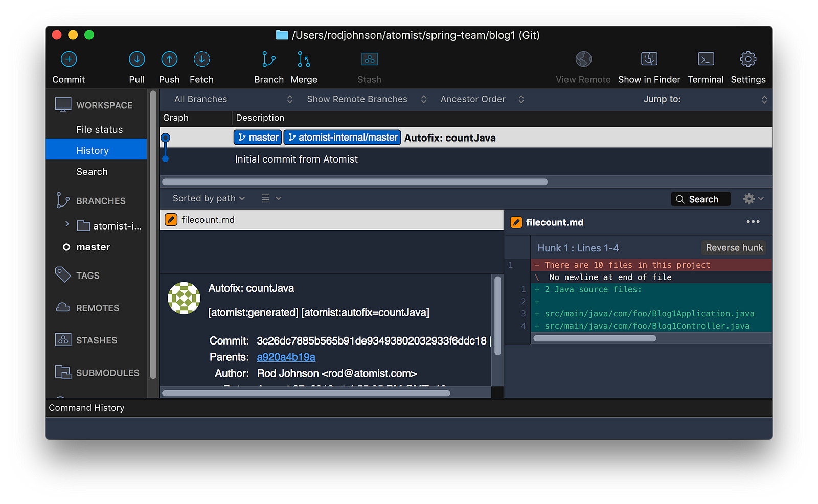Select filecount.md in the file list
This screenshot has width=818, height=504.
coord(331,220)
